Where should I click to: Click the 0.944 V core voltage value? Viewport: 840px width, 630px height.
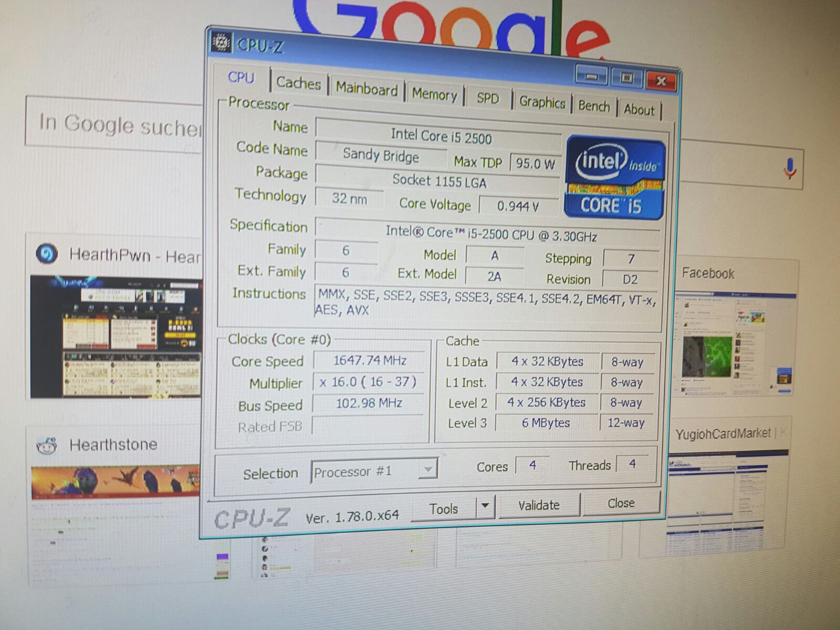pyautogui.click(x=518, y=206)
